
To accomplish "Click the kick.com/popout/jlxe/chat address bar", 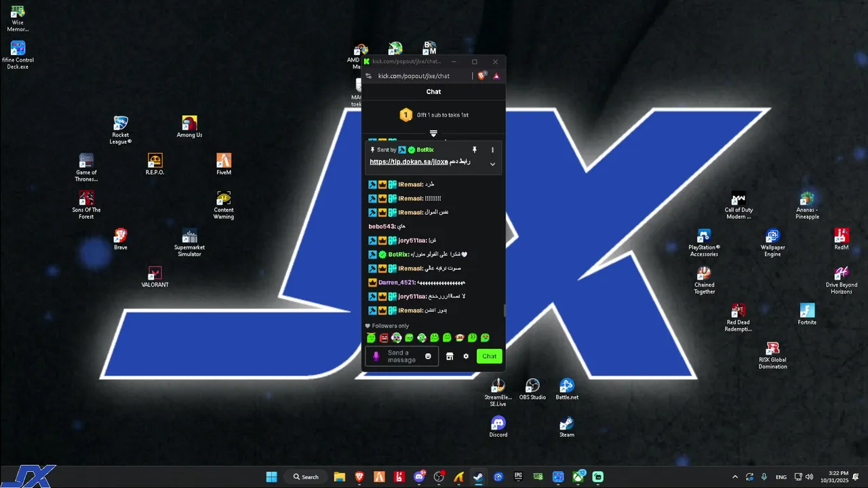I will click(x=414, y=76).
